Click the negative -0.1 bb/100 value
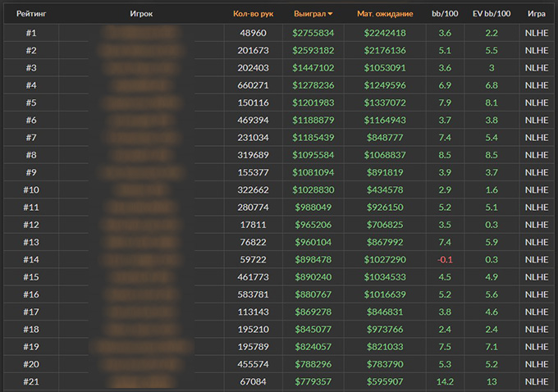The width and height of the screenshot is (558, 392). point(445,260)
